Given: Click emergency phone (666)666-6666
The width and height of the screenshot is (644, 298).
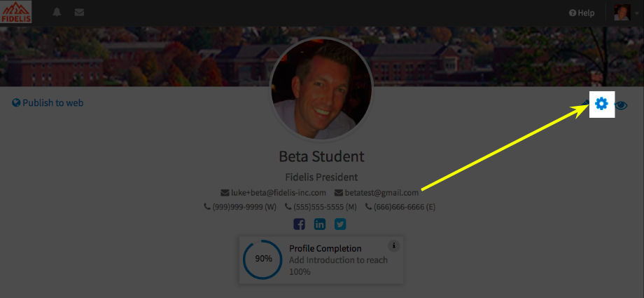Looking at the screenshot, I should tap(400, 207).
